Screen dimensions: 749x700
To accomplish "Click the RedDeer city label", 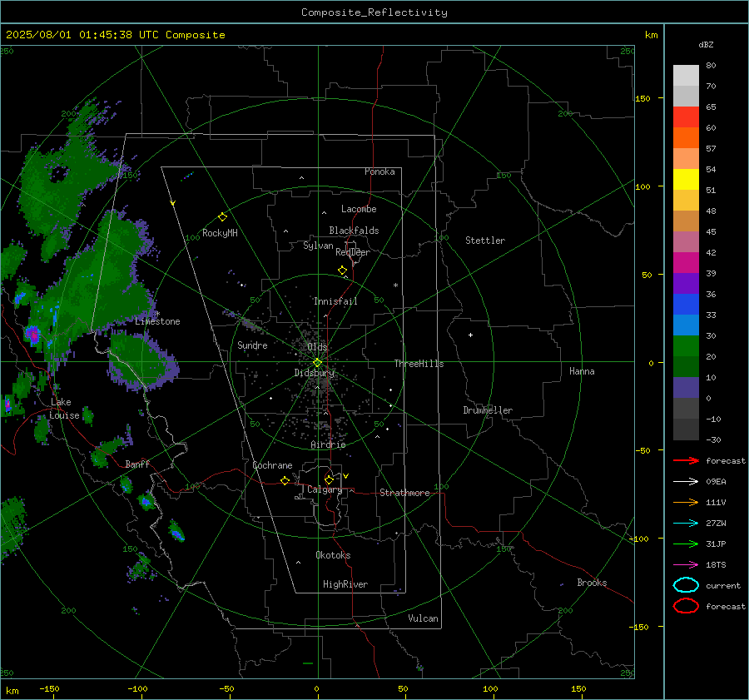I will 353,252.
